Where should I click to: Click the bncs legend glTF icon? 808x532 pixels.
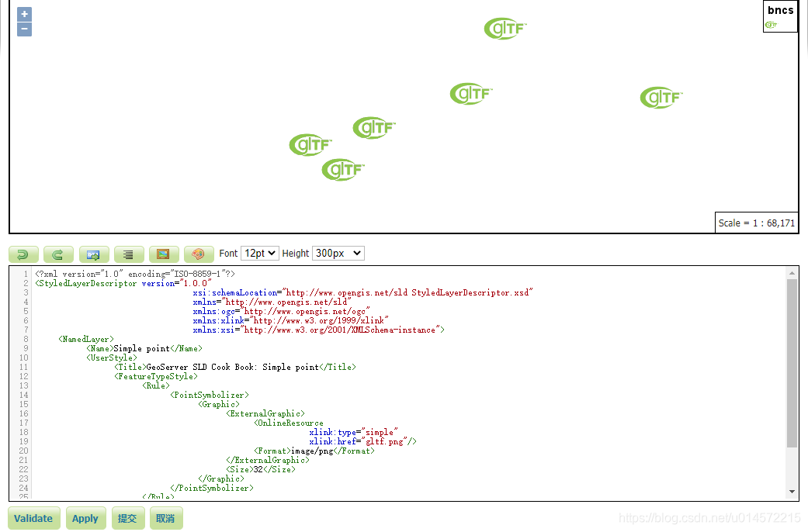[771, 25]
